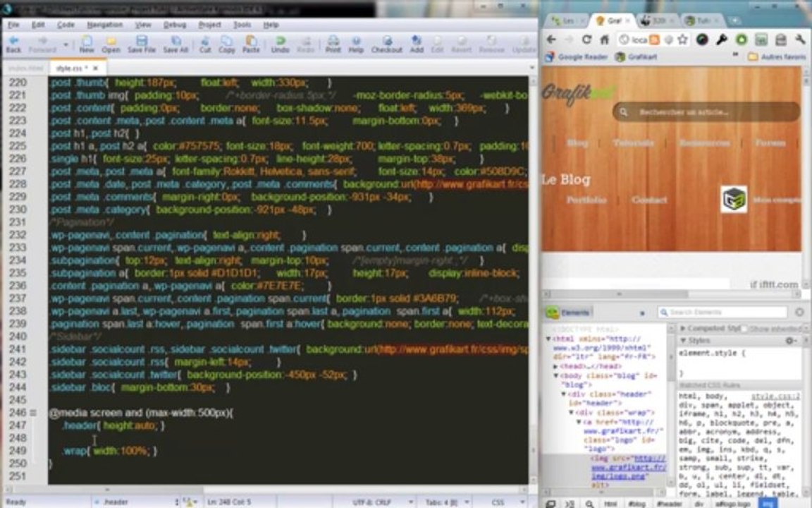Screen dimensions: 812x508
Task: Open the CSS language dropdown in status bar
Action: pos(505,502)
